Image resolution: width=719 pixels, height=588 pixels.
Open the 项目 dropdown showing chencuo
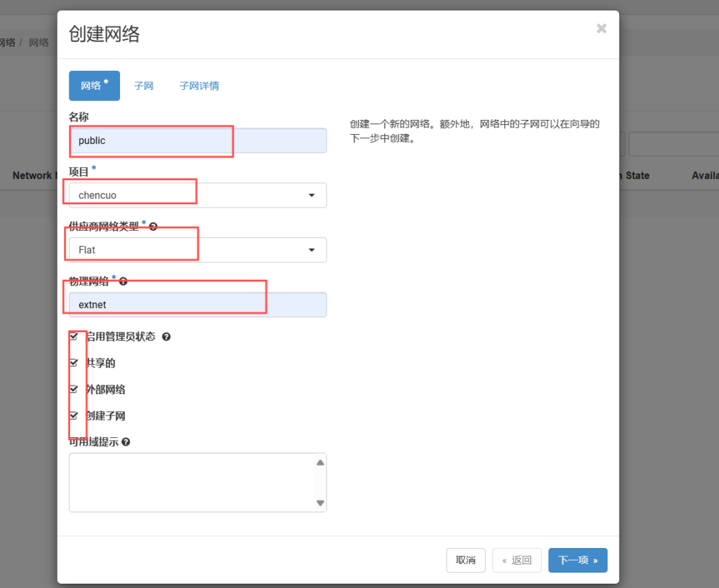click(x=197, y=195)
